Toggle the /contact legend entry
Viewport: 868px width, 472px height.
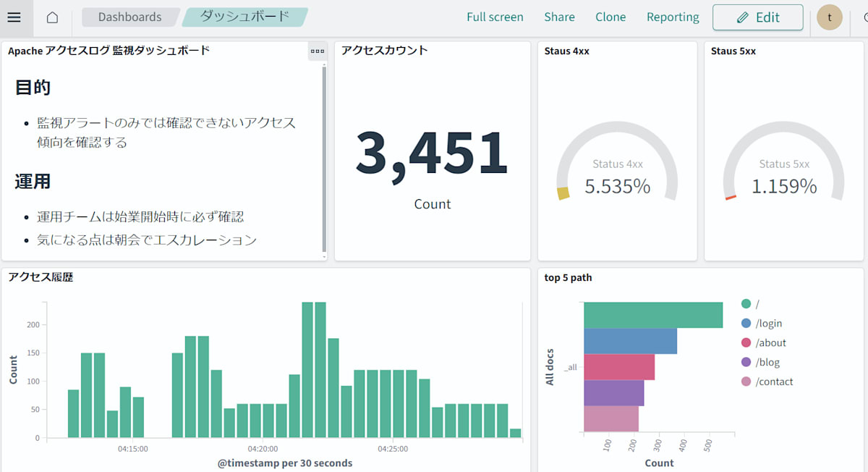click(767, 382)
